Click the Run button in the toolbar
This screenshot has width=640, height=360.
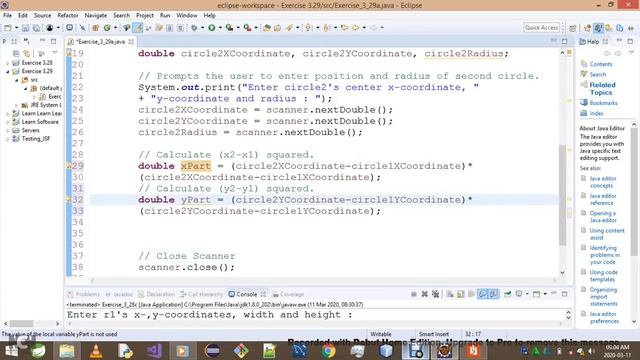point(211,28)
